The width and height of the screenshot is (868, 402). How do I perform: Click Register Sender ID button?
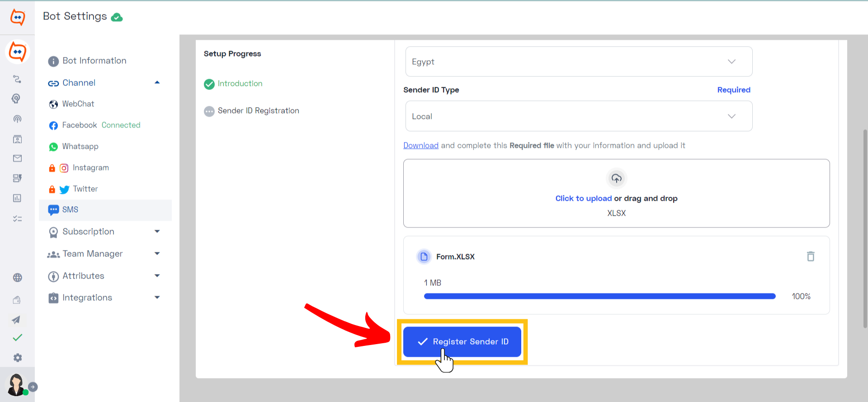click(462, 342)
